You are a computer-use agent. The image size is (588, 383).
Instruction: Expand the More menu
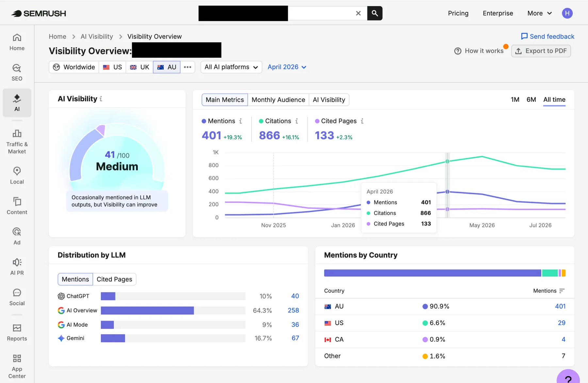[x=540, y=13]
